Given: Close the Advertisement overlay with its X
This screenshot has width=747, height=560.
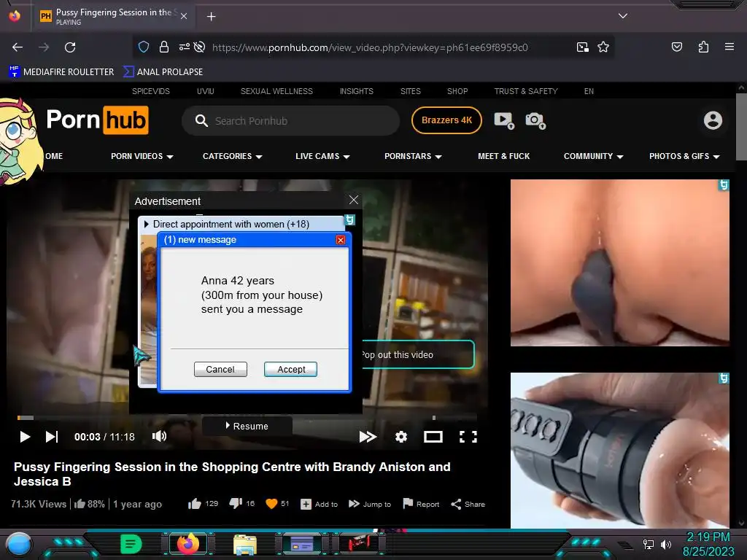Looking at the screenshot, I should [354, 200].
